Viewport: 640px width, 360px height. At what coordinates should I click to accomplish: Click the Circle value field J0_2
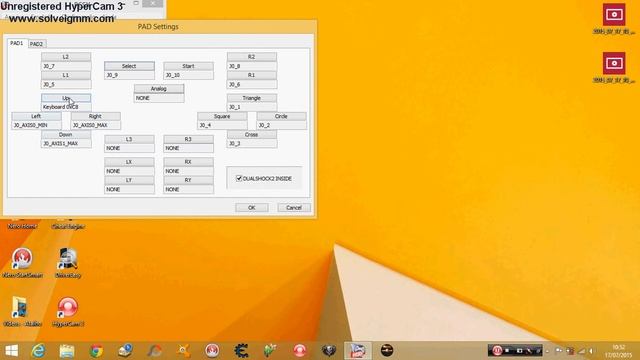(281, 125)
